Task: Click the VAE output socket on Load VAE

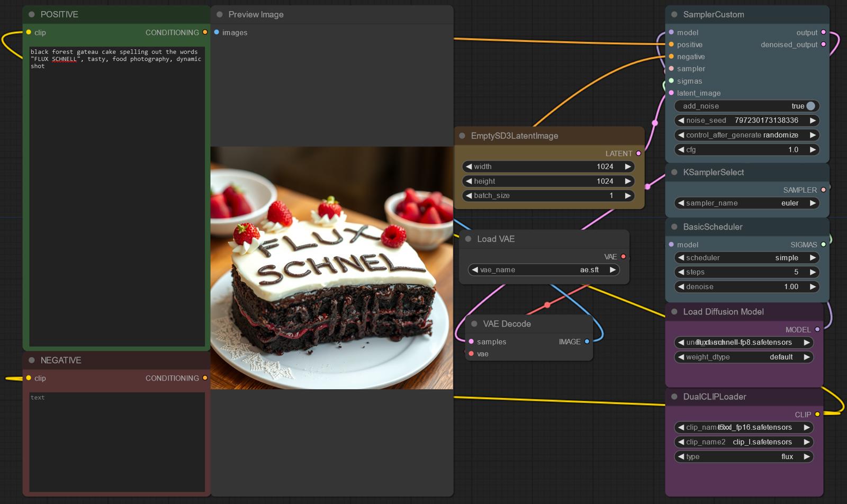Action: pyautogui.click(x=623, y=257)
